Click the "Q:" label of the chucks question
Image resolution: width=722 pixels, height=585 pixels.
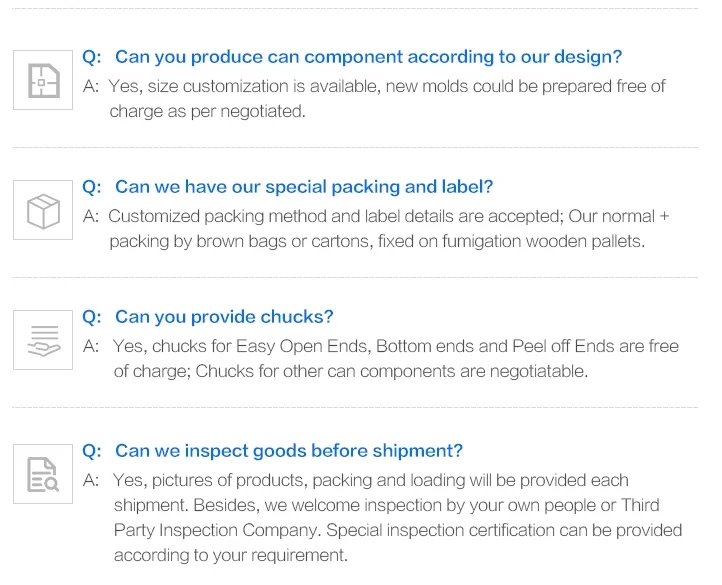click(92, 317)
